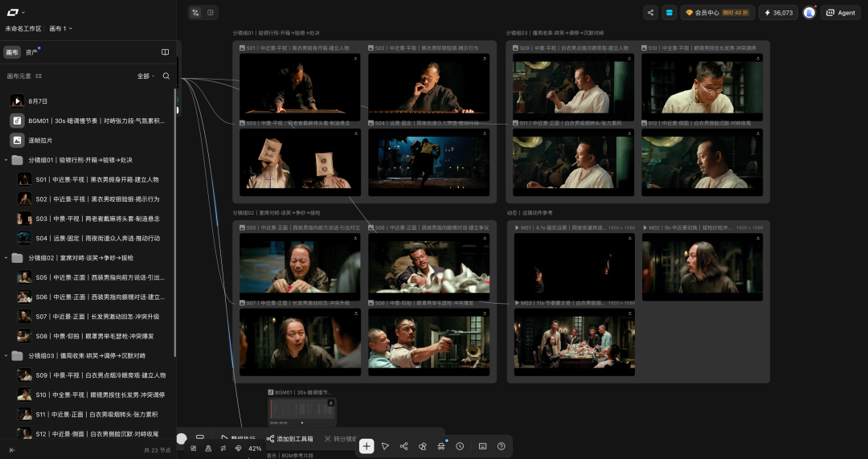
Task: Click 添加到工具箱 button
Action: tap(289, 439)
